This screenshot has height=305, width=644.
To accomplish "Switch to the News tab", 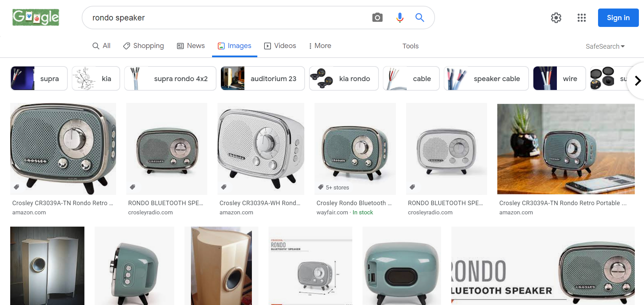I will 191,46.
